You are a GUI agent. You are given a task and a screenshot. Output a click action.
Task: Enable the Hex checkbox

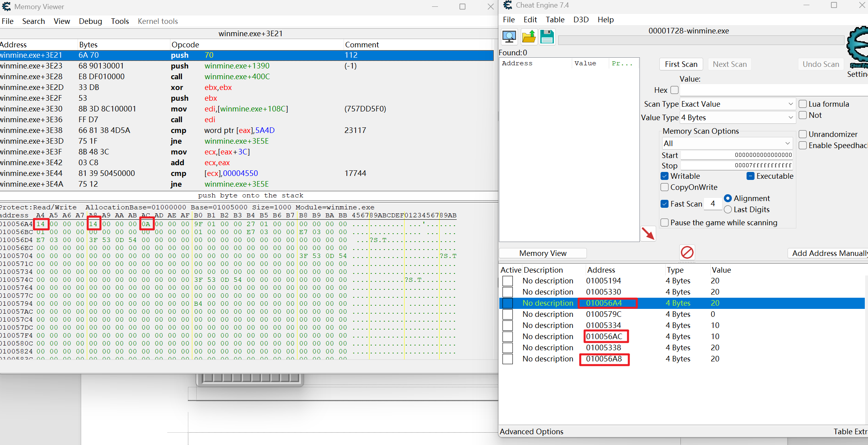[x=674, y=90]
